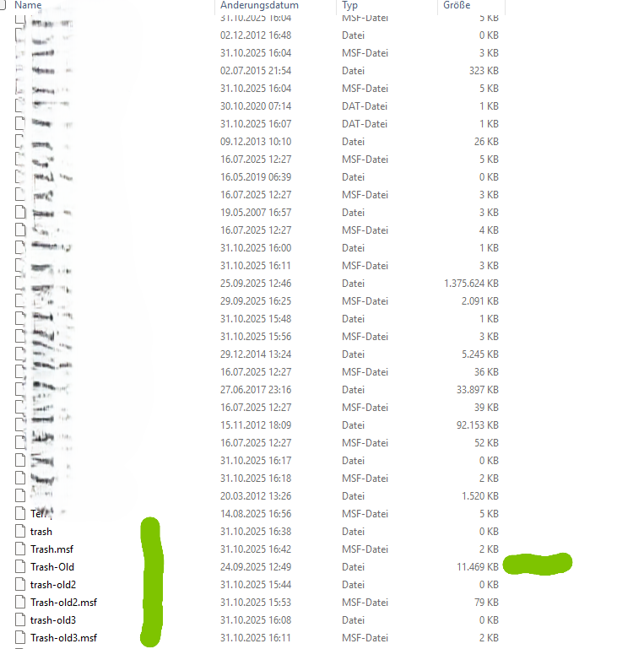Select file dated 27.06.2017 23:16
This screenshot has width=644, height=649.
(257, 389)
